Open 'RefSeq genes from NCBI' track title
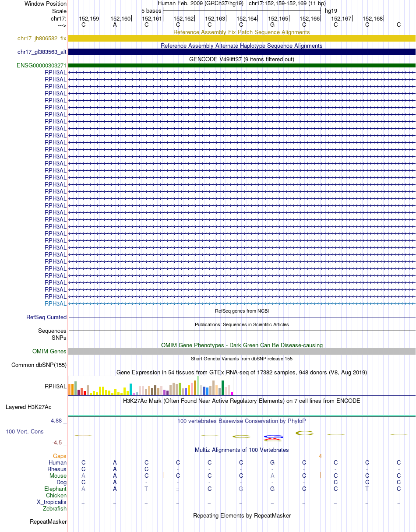Viewport: 416px width, 532px height. 242,311
